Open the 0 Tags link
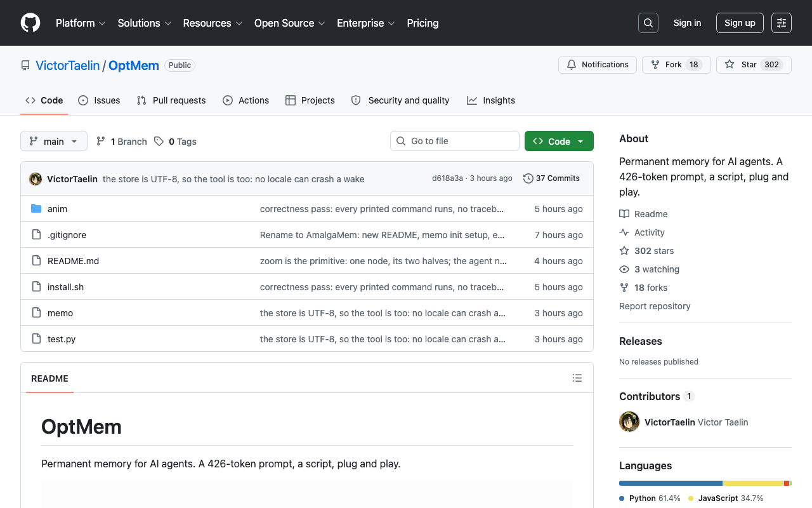 (175, 142)
